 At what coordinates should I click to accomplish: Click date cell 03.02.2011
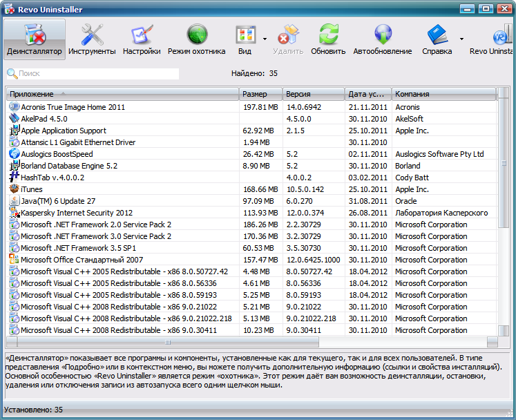coord(368,178)
